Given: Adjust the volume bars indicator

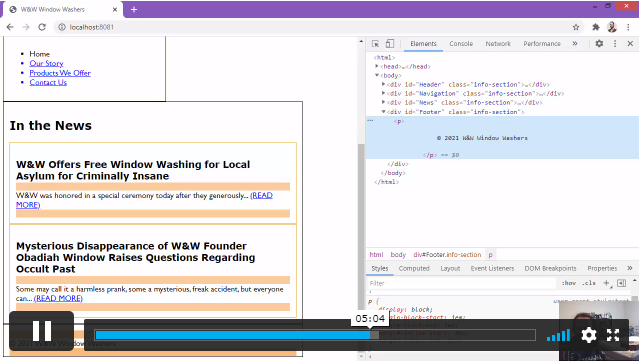Looking at the screenshot, I should tap(558, 335).
